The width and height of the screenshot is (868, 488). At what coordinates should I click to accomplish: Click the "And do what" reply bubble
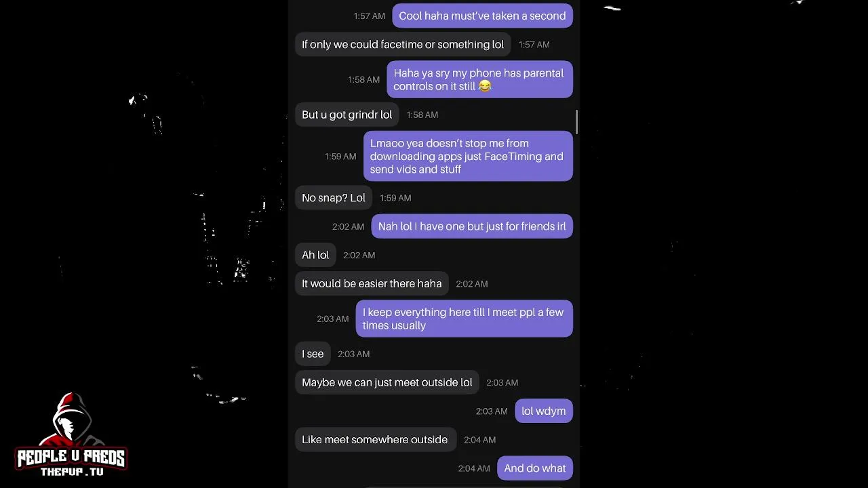pyautogui.click(x=534, y=468)
